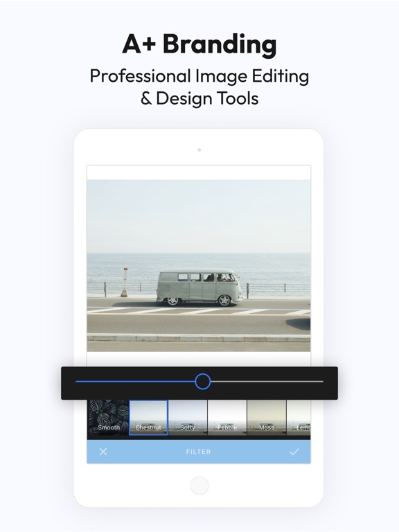This screenshot has width=399, height=532.
Task: Pick the Moss filter thumbnail
Action: click(x=266, y=418)
